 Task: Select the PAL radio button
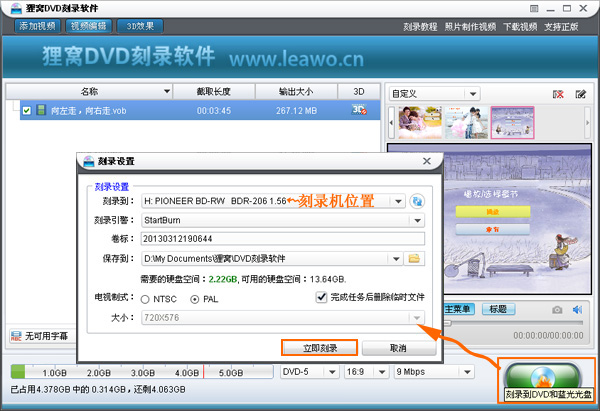coord(194,299)
